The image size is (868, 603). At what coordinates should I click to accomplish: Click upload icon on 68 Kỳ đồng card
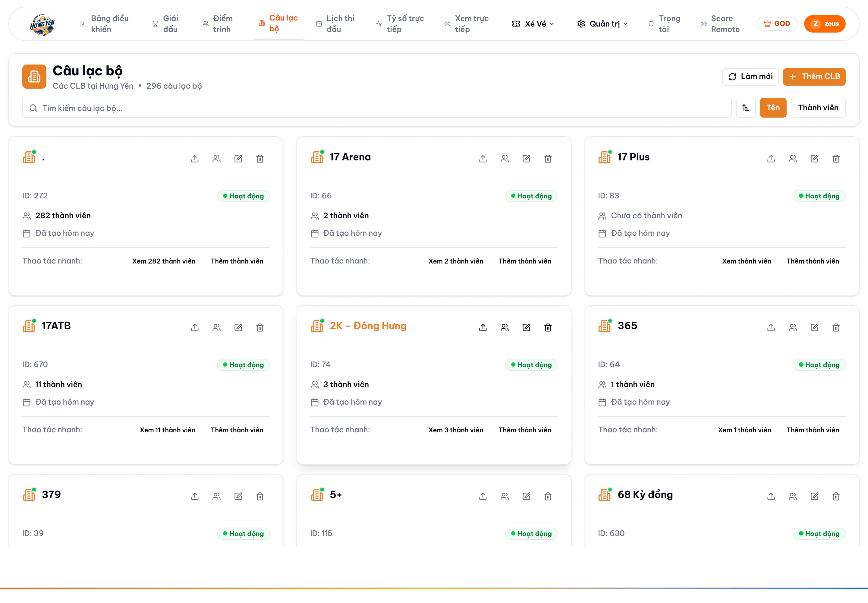[771, 497]
